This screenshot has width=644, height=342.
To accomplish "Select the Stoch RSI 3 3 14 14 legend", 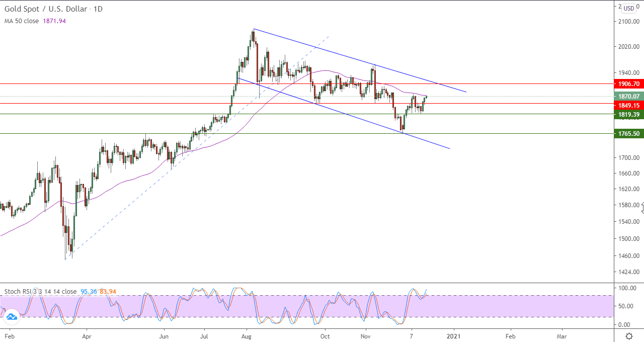I will tap(40, 291).
